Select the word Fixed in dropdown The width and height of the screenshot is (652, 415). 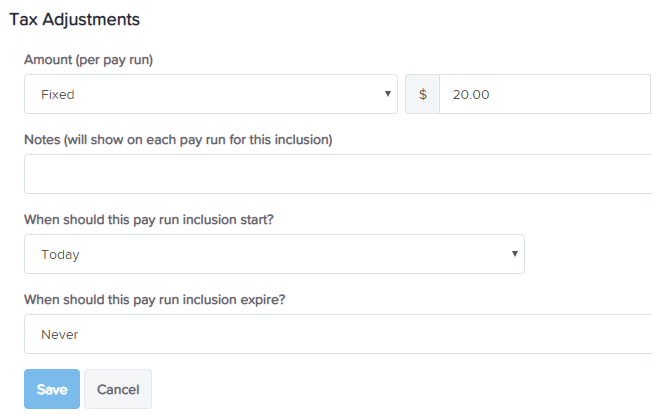(58, 94)
